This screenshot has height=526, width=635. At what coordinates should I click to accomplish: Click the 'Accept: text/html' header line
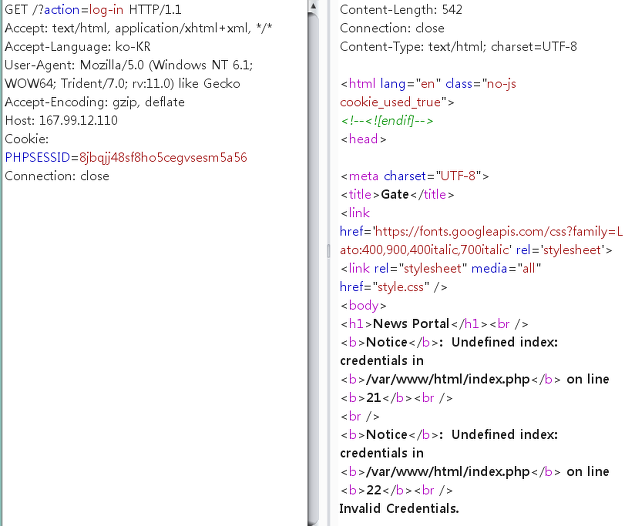(x=138, y=28)
